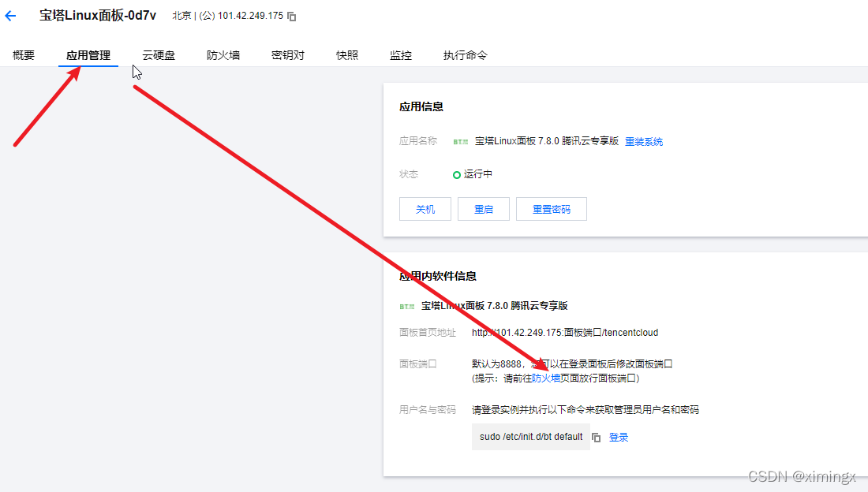Click the 默认为8888 panel port description
Viewport: 868px width, 492px height.
[x=572, y=364]
